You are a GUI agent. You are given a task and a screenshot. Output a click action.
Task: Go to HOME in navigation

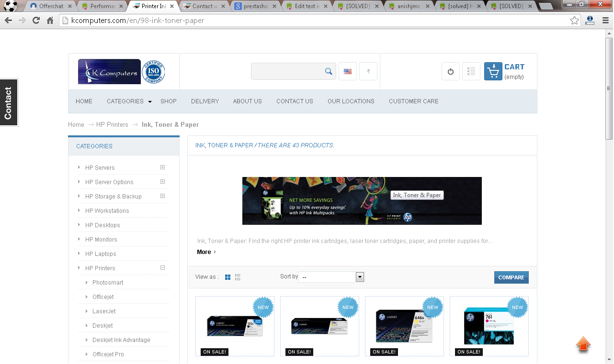tap(84, 101)
